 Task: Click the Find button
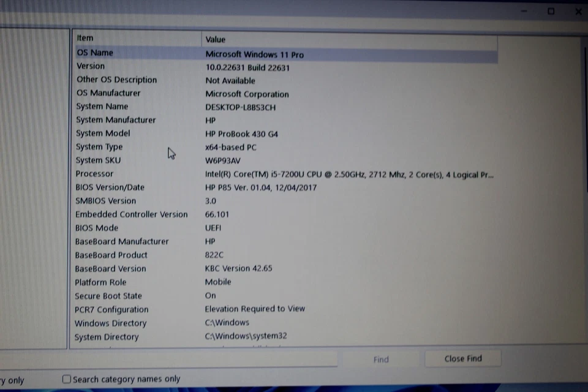click(x=380, y=360)
